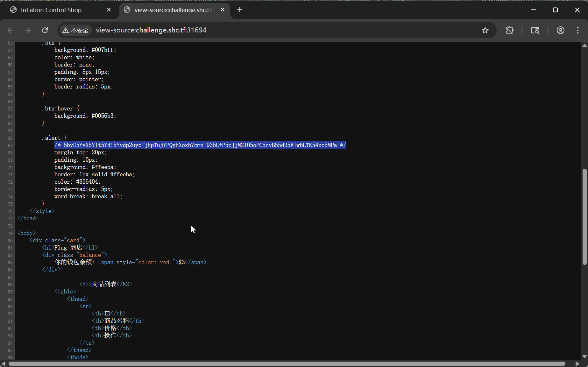This screenshot has height=367, width=588.
Task: Open the user profile icon
Action: click(x=560, y=30)
